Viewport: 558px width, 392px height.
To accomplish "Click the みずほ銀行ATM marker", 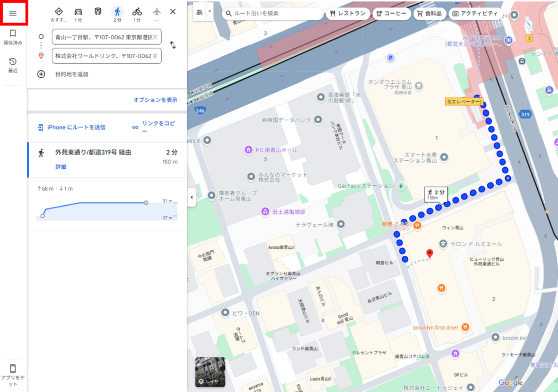I will (x=508, y=40).
